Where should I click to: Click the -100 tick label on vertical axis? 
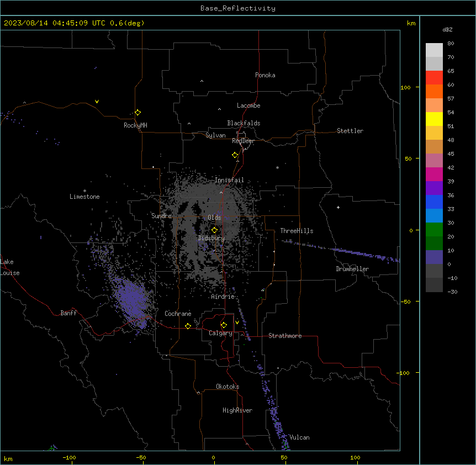tap(404, 373)
